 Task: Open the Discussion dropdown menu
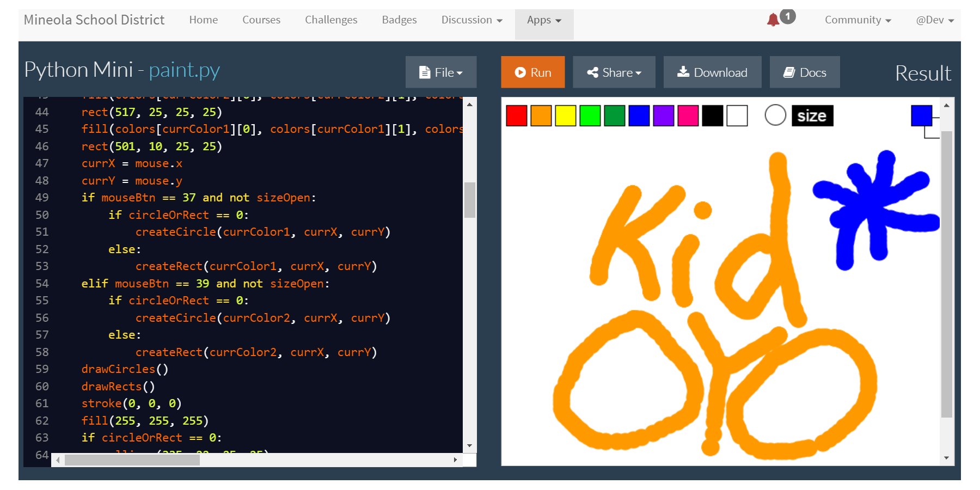click(471, 20)
